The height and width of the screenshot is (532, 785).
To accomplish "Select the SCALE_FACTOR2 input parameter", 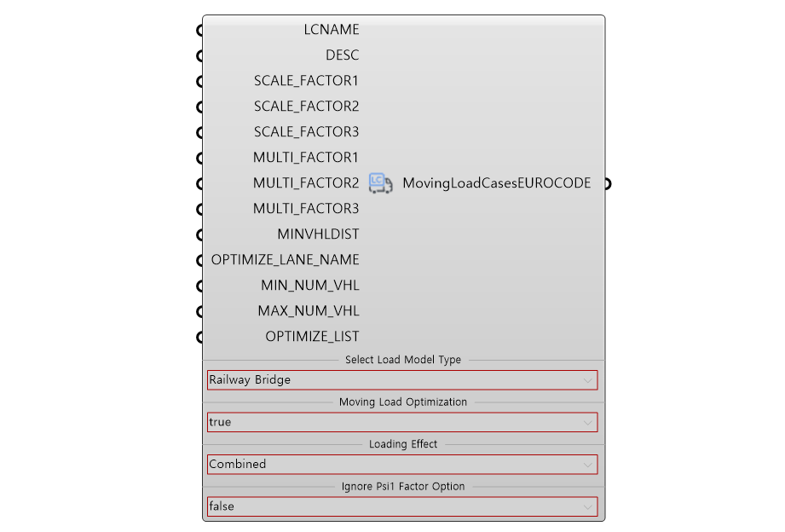I will [x=306, y=107].
